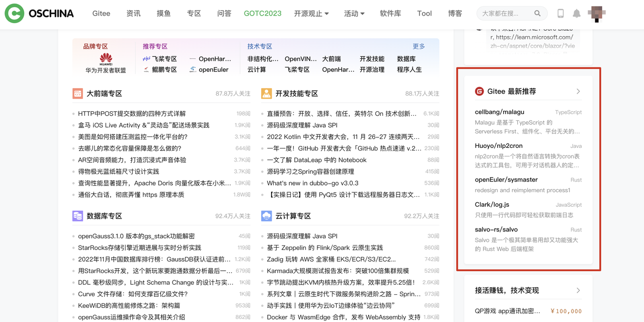Open 云计算 technical zone link
This screenshot has height=322, width=644.
coord(257,70)
